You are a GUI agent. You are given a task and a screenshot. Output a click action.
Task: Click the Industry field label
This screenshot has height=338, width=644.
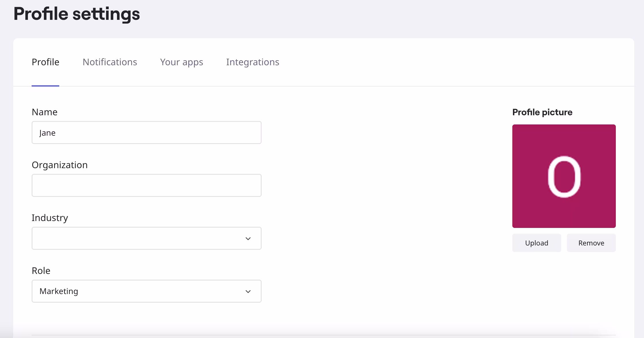click(x=50, y=218)
